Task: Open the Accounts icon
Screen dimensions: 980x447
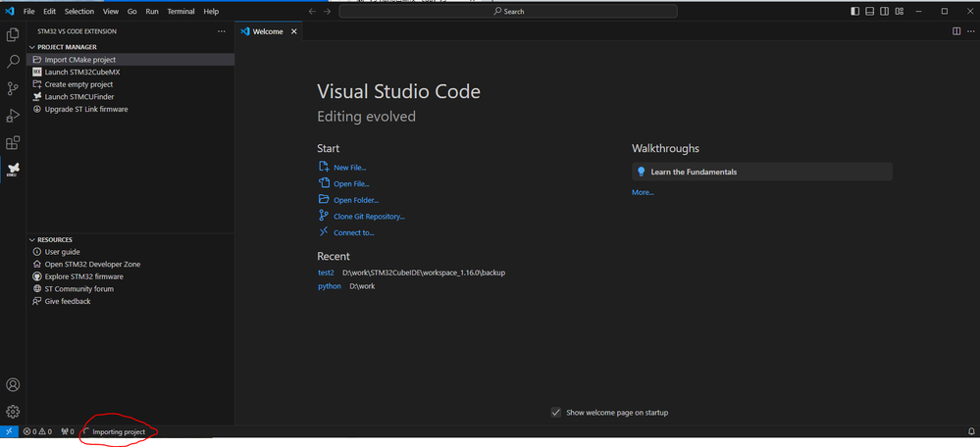Action: tap(13, 385)
